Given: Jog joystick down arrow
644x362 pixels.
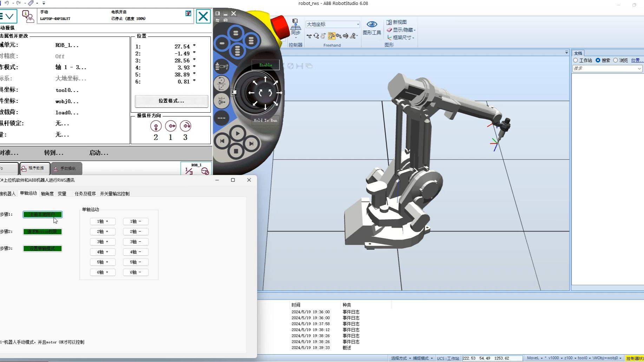Looking at the screenshot, I should click(x=265, y=106).
